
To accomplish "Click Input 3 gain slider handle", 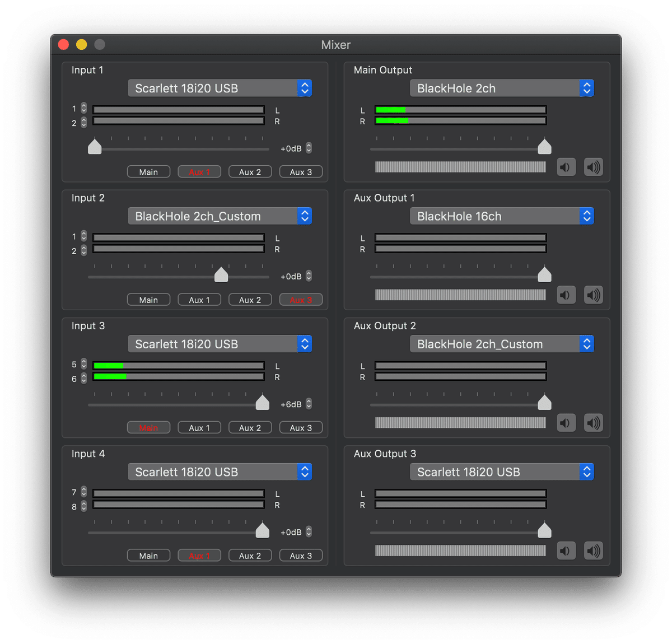I will 262,402.
